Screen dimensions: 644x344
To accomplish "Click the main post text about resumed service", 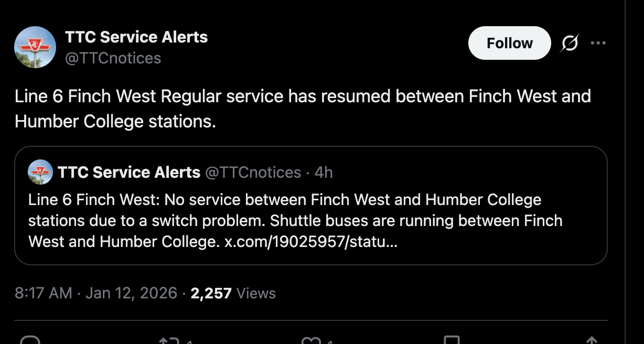I will pyautogui.click(x=303, y=109).
